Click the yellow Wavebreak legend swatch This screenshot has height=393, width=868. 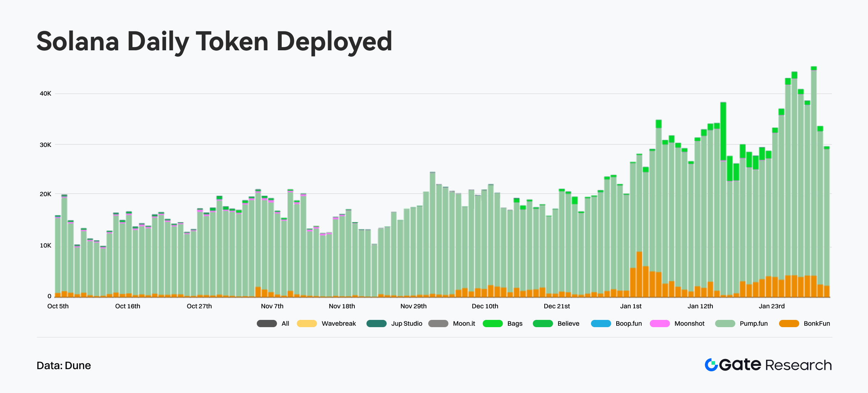click(307, 324)
